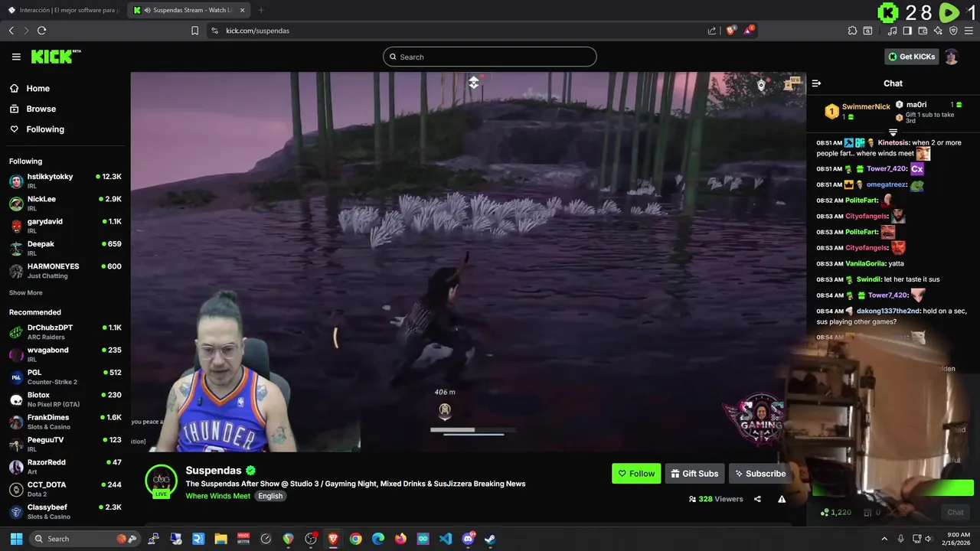Open Leo AI sparkle icon
The height and width of the screenshot is (551, 980).
(x=938, y=31)
